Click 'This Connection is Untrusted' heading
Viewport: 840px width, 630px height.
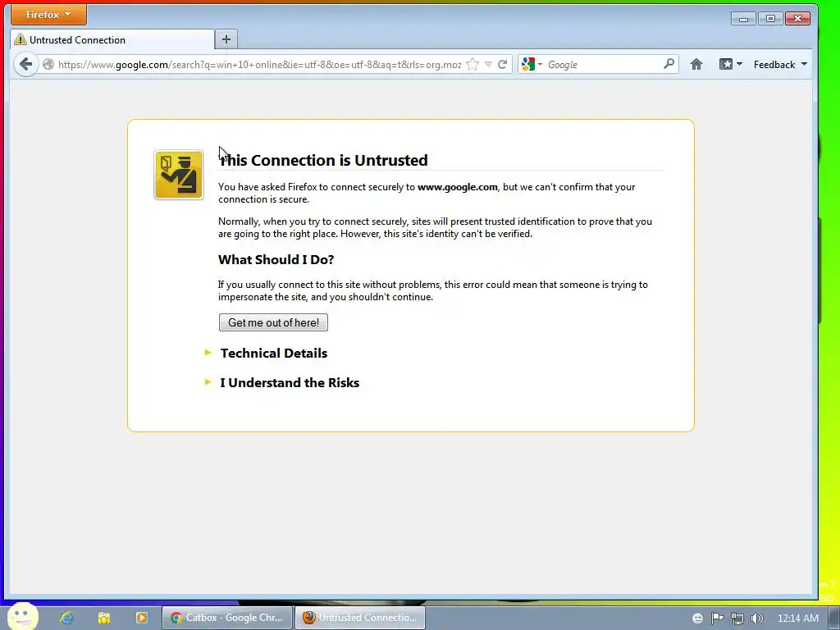click(323, 160)
